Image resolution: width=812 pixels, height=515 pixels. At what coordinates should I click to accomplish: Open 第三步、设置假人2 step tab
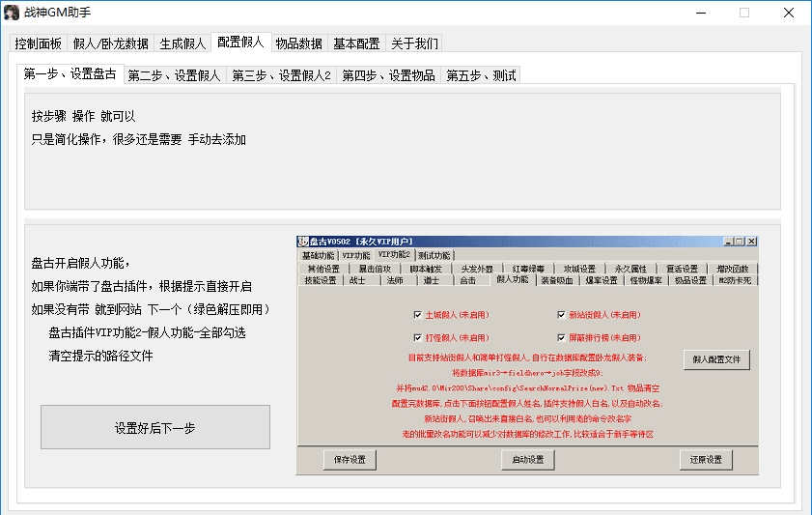coord(282,75)
